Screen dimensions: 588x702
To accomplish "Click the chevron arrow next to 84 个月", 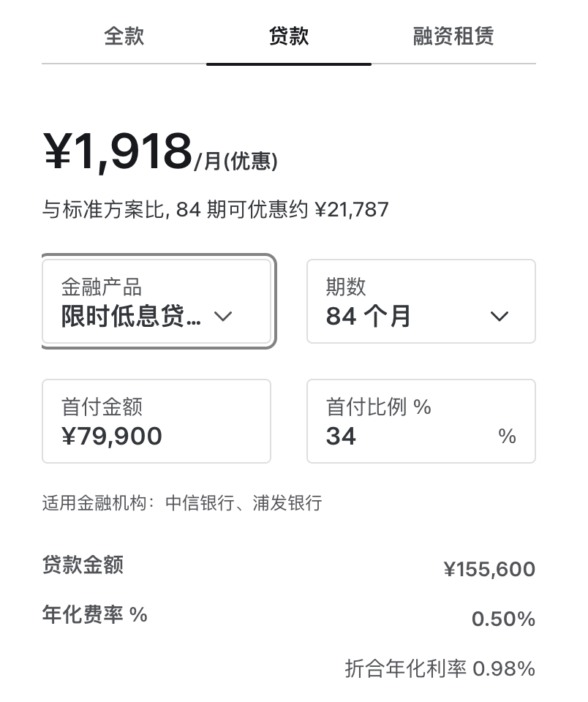I will click(x=499, y=317).
